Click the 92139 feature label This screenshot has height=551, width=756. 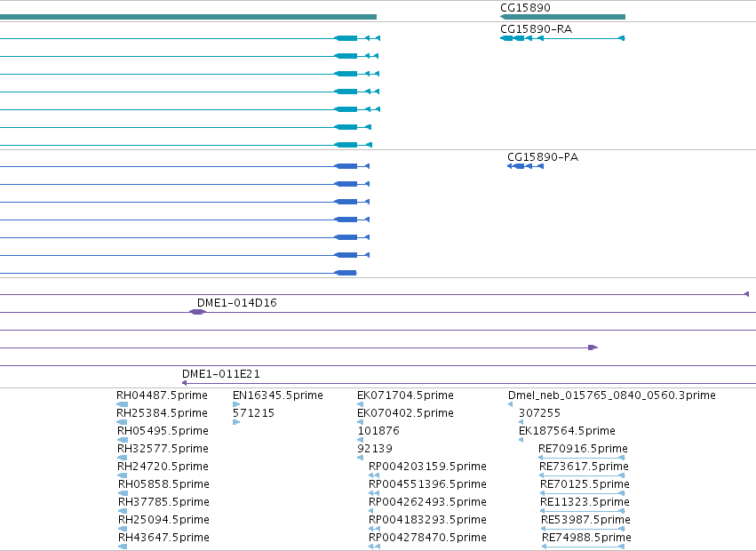375,449
